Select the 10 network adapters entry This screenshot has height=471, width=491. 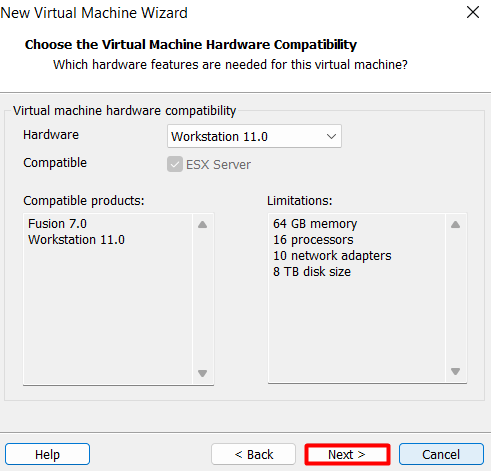click(332, 256)
